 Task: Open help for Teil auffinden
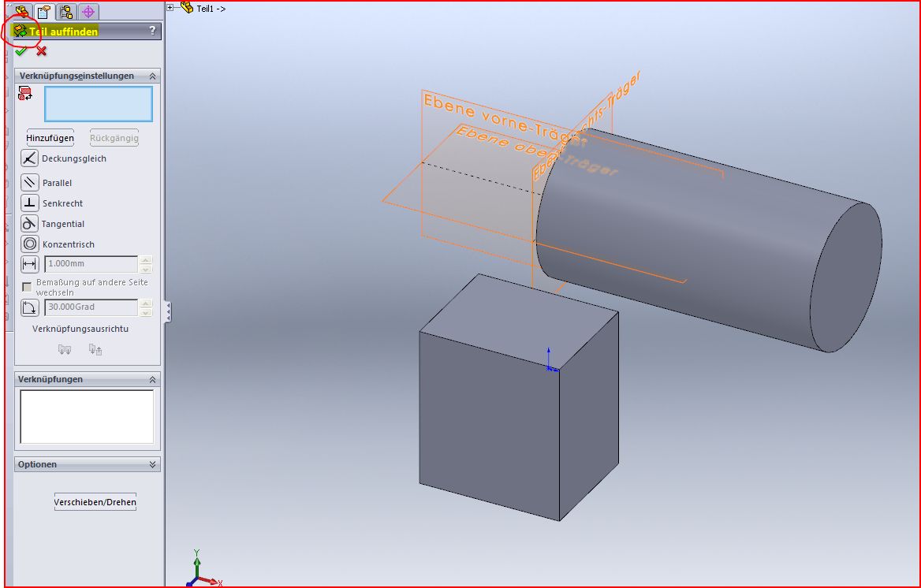[153, 31]
